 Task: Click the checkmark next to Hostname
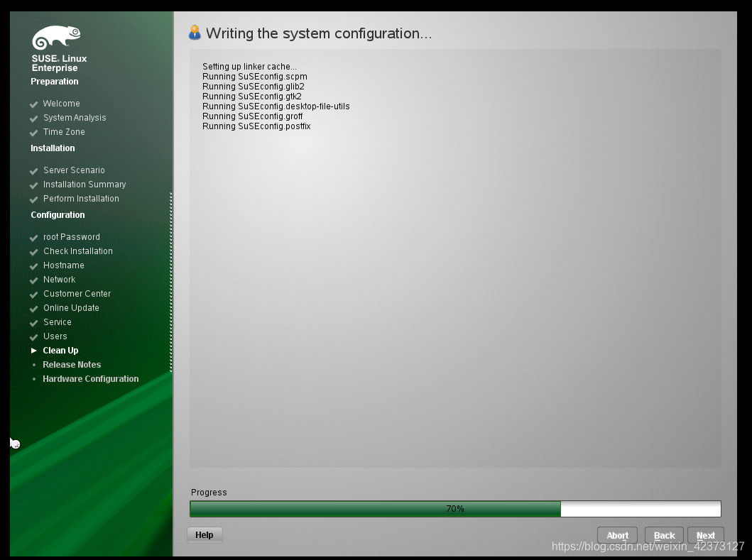[33, 266]
